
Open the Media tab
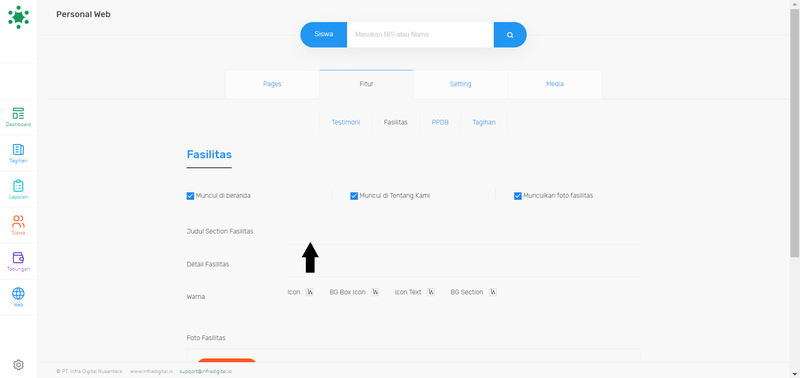555,84
